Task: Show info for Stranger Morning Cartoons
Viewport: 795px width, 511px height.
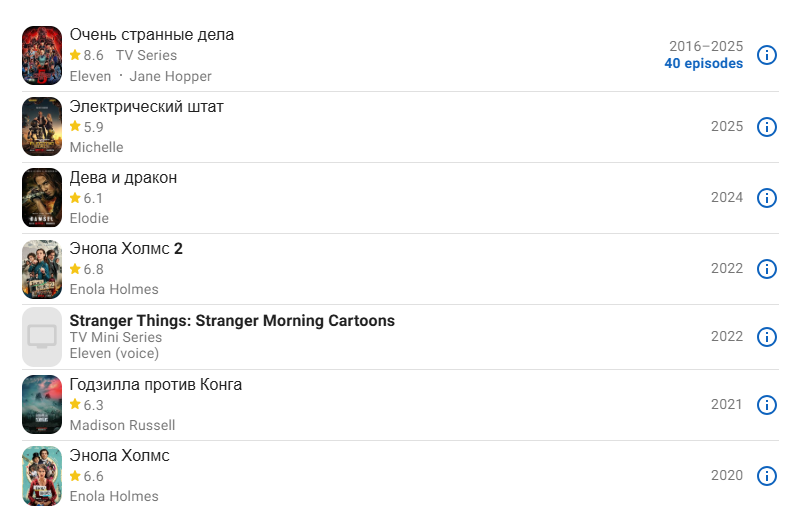Action: coord(767,337)
